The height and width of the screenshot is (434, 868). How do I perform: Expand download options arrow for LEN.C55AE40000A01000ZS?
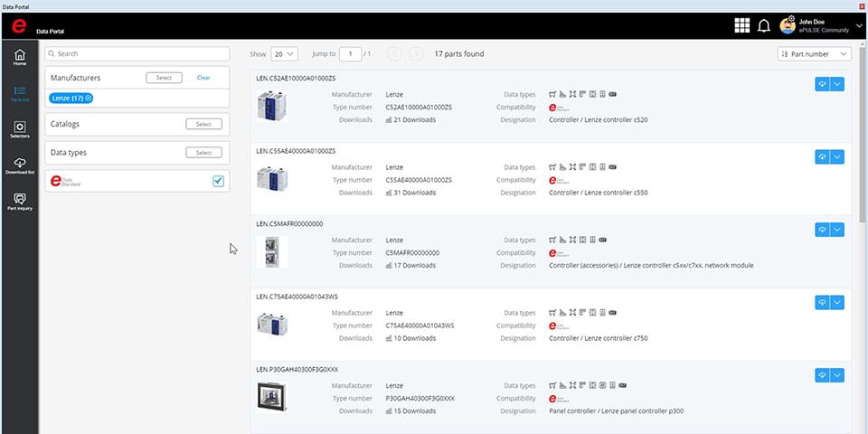click(x=837, y=156)
